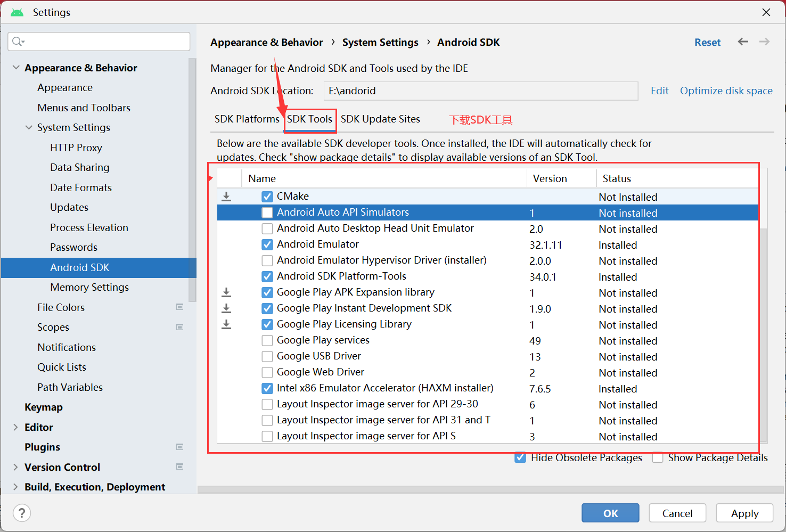Viewport: 786px width, 532px height.
Task: Expand Build, Execution, Deployment node
Action: coord(15,487)
